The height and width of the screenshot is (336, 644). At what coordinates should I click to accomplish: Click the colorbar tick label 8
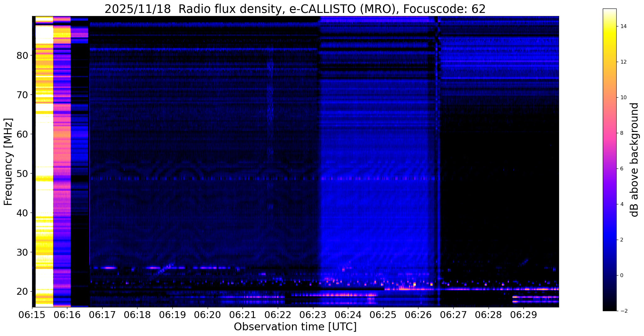pyautogui.click(x=621, y=133)
